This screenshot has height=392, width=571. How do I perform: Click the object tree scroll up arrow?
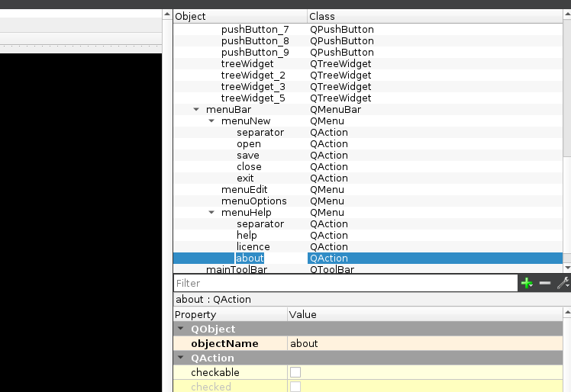point(567,14)
